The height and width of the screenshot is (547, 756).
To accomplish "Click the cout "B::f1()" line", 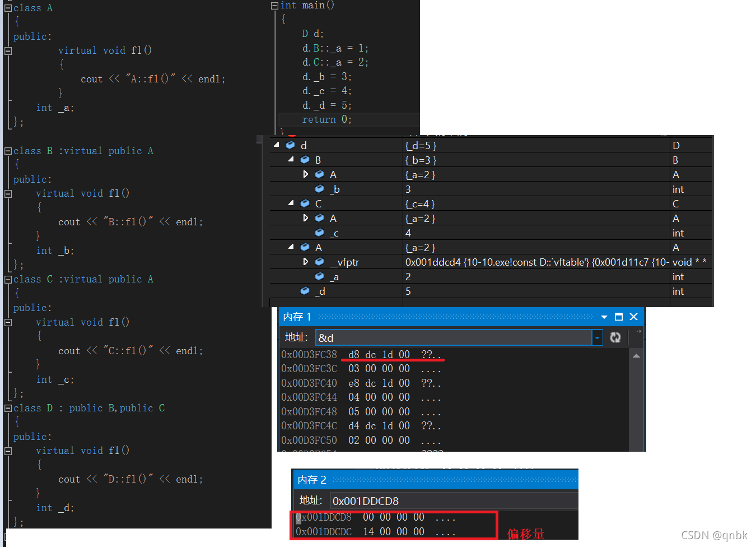I will pos(130,222).
